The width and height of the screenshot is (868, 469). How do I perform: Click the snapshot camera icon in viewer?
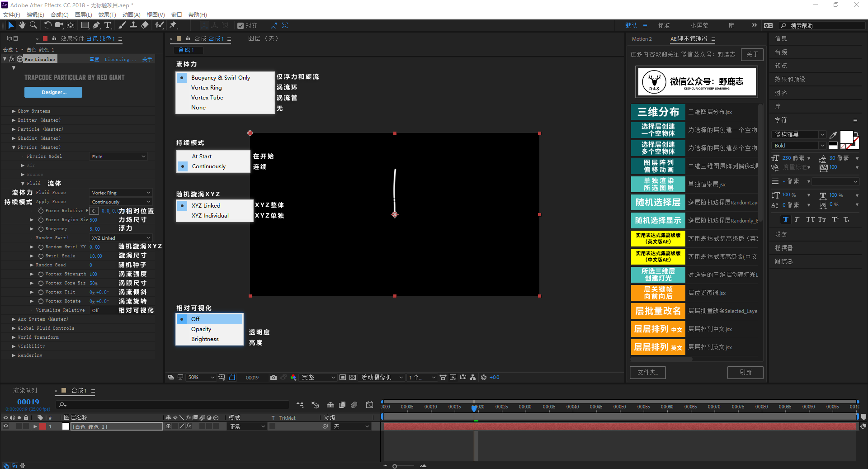(x=274, y=377)
